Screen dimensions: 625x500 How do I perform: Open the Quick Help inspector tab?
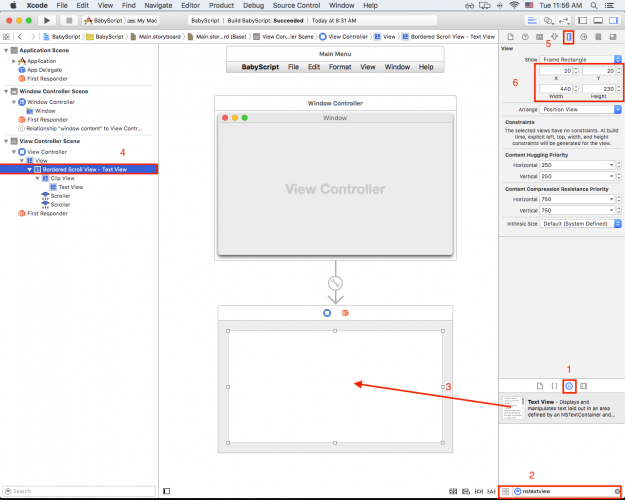(x=525, y=37)
